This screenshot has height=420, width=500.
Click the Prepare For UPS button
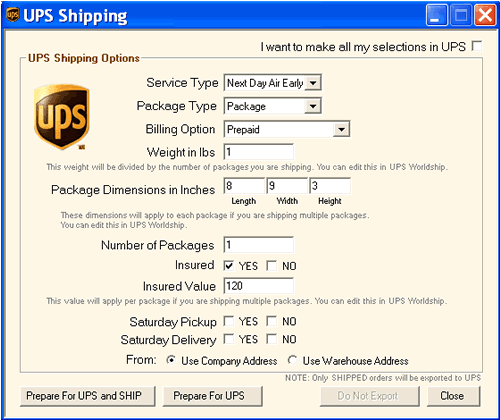[x=213, y=396]
